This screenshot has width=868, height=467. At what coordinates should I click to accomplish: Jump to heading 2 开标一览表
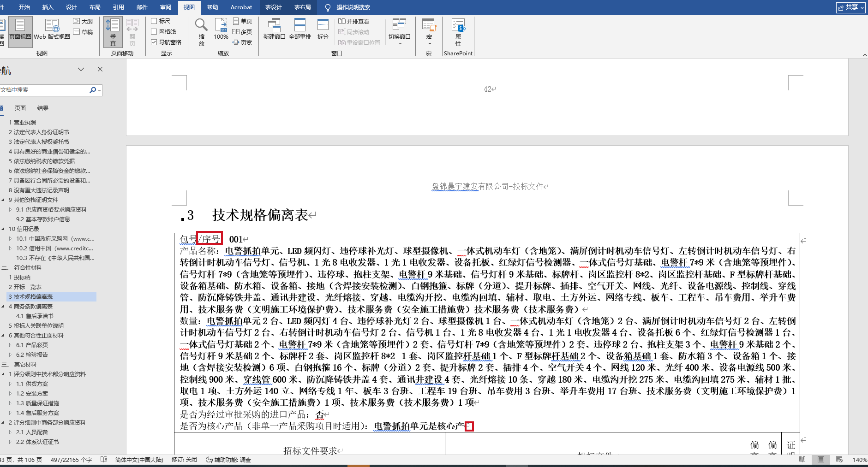click(25, 287)
